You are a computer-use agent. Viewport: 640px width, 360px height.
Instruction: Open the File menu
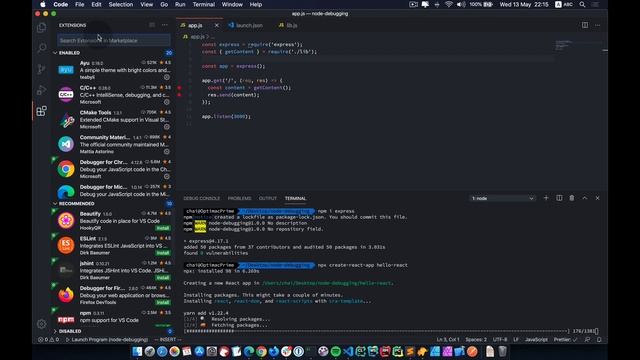(x=80, y=4)
